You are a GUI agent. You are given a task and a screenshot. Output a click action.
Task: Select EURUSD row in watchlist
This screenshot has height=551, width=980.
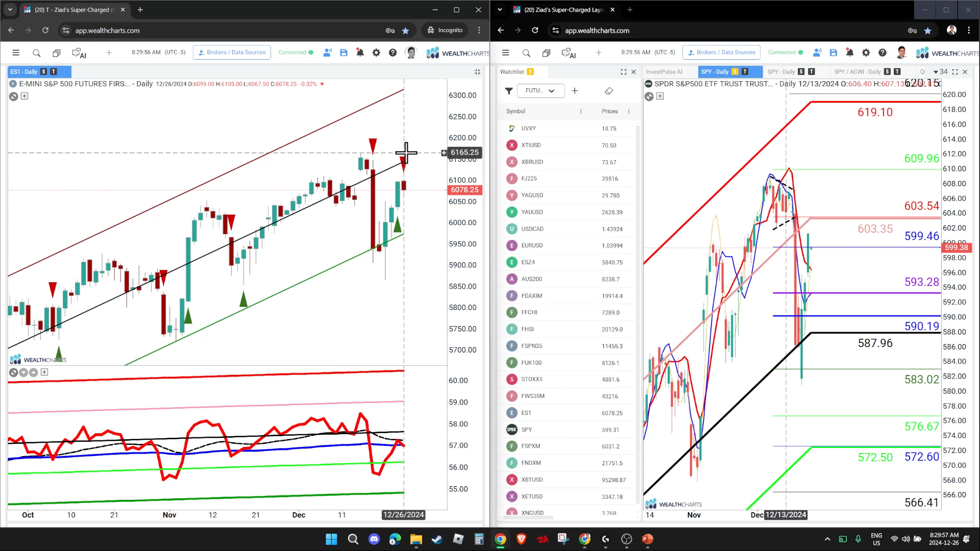567,245
